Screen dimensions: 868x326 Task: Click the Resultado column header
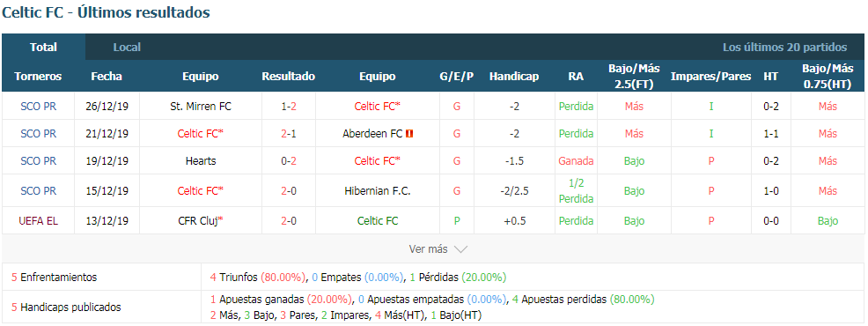[289, 77]
